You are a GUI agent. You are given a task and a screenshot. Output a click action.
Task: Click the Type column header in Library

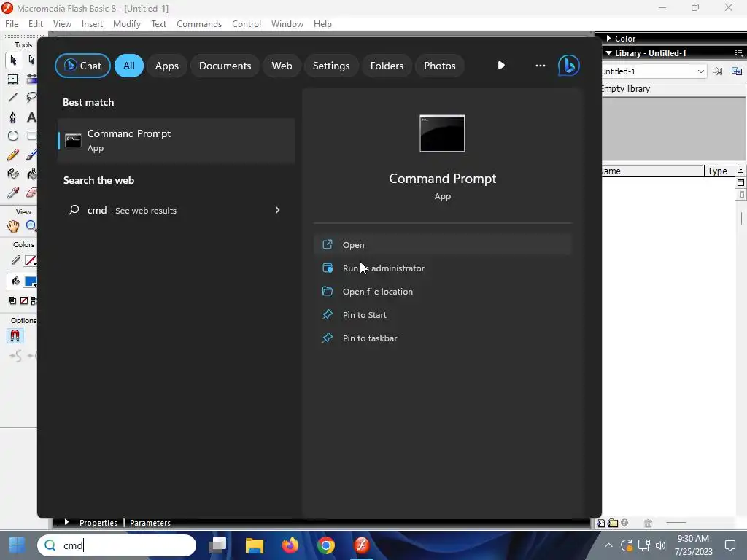(719, 171)
